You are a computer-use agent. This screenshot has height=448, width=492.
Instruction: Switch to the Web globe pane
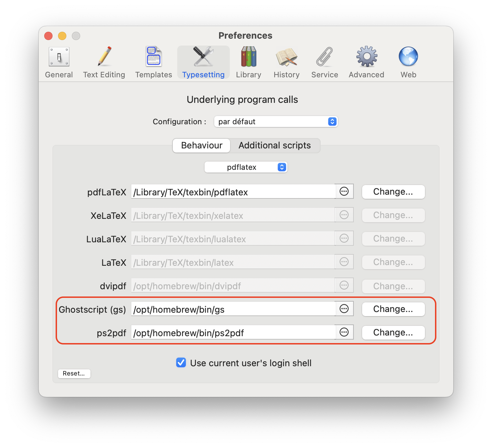tap(408, 62)
